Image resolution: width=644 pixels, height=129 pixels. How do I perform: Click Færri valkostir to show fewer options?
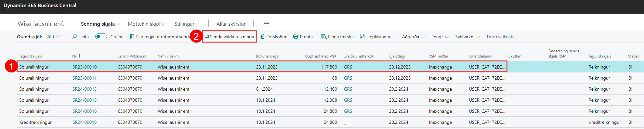(501, 37)
